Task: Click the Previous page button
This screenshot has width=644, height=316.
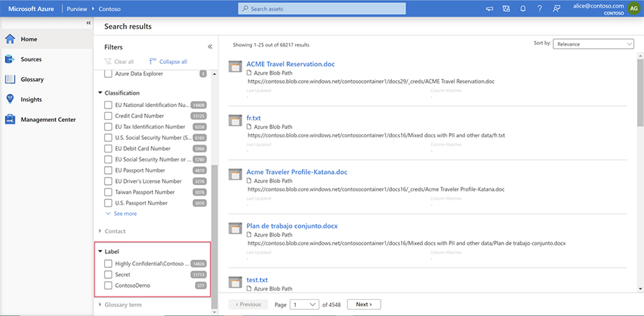Action: coord(248,304)
